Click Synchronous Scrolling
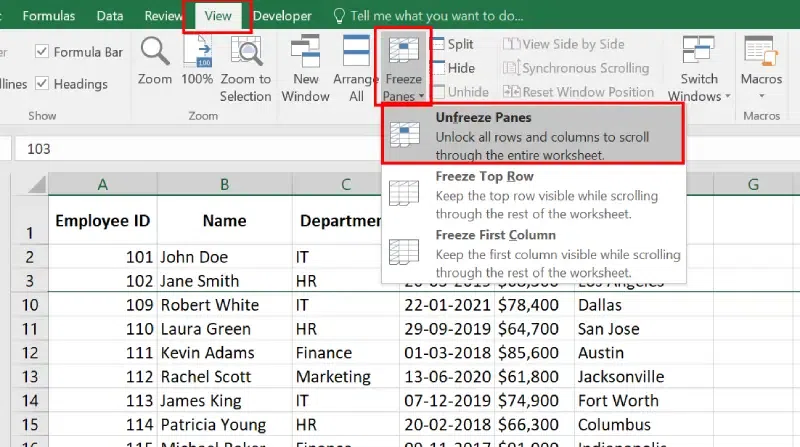The height and width of the screenshot is (447, 800). tap(576, 68)
